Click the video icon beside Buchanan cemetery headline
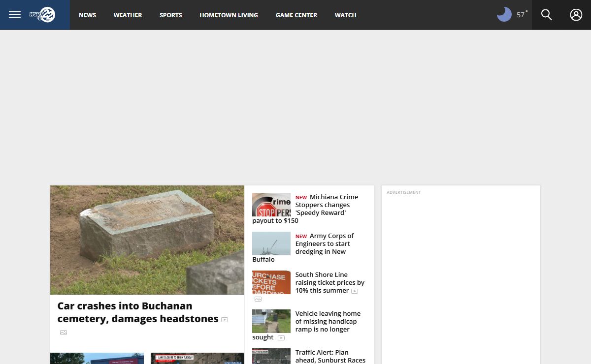Viewport: 591px width, 364px height. click(x=225, y=320)
